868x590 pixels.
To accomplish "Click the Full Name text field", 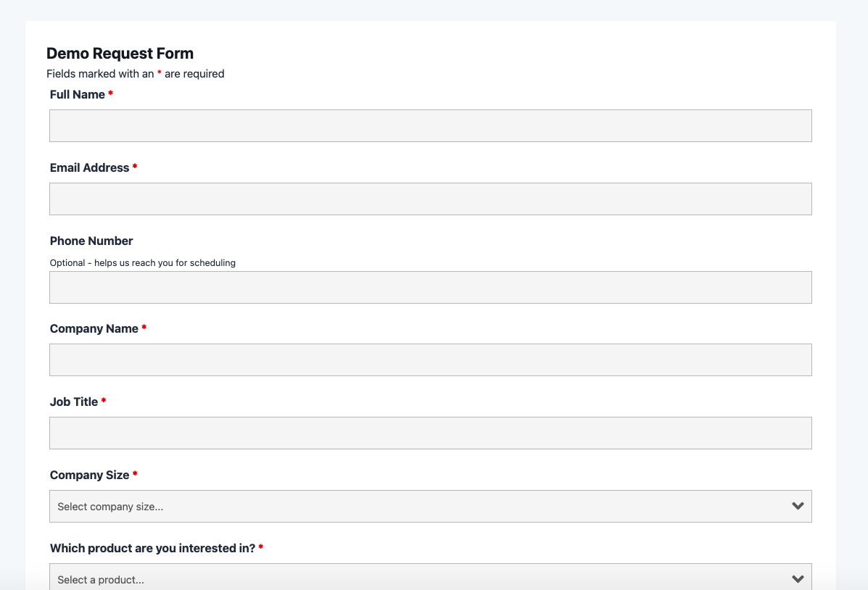I will [x=430, y=125].
